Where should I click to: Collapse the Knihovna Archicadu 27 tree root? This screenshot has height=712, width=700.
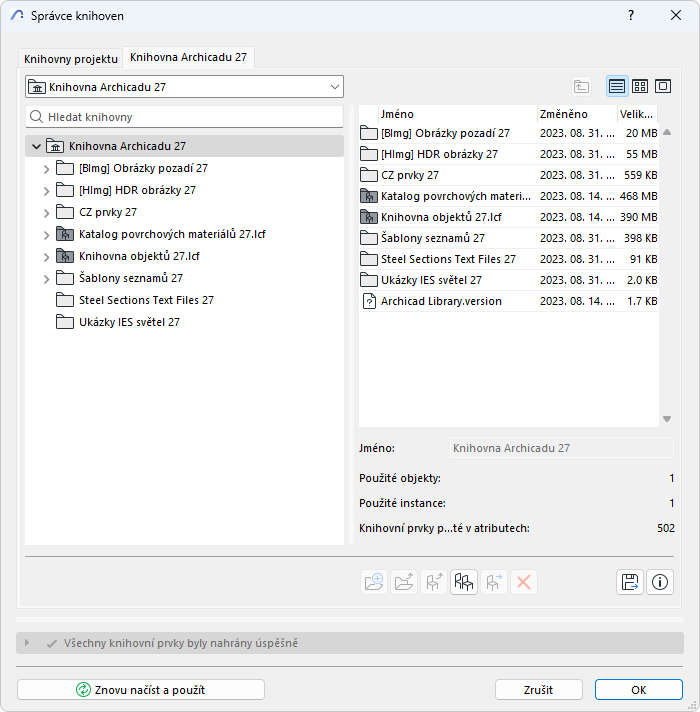point(36,147)
